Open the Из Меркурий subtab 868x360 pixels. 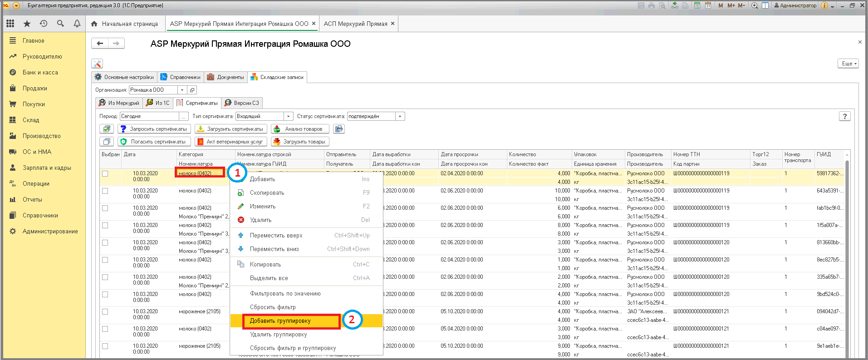point(119,103)
